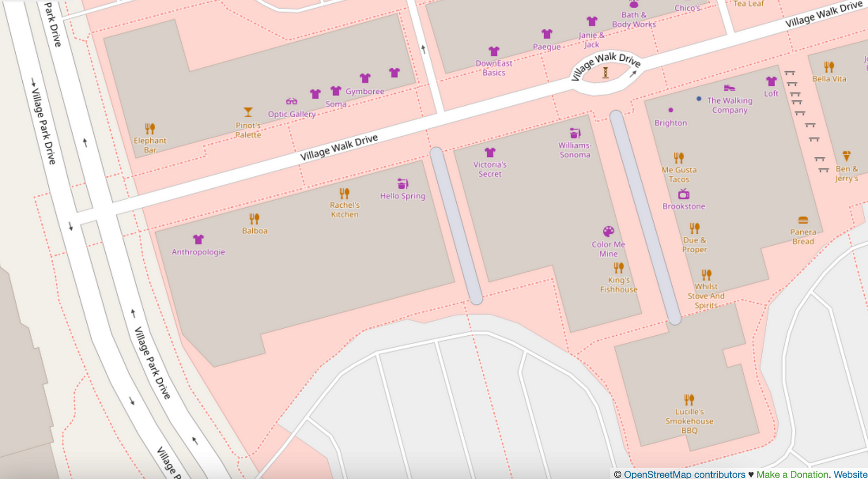Select Janie & Jack shirt icon
The image size is (868, 479).
592,22
